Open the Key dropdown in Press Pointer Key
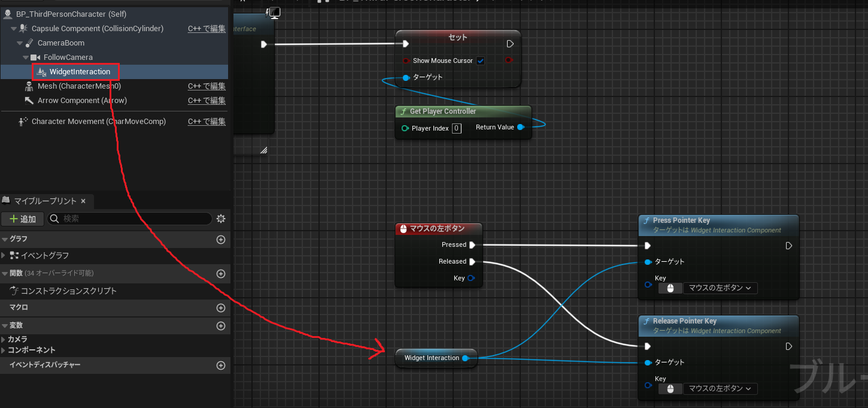The height and width of the screenshot is (408, 868). click(x=720, y=288)
